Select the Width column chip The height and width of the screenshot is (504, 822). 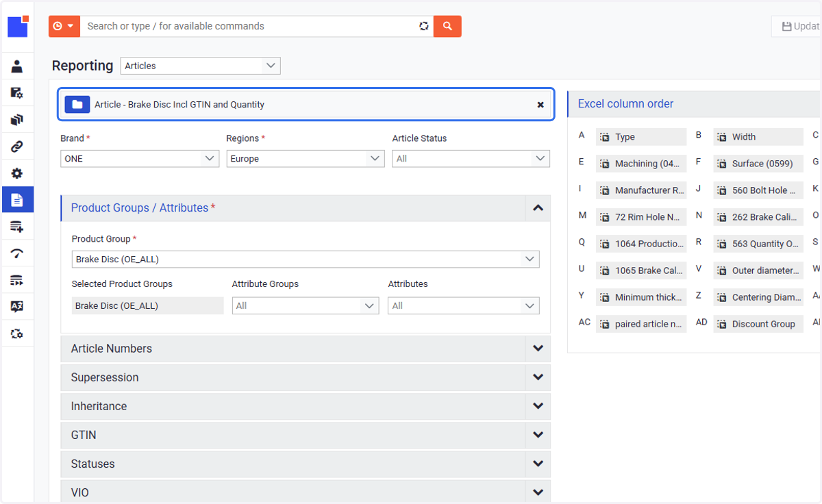[758, 137]
